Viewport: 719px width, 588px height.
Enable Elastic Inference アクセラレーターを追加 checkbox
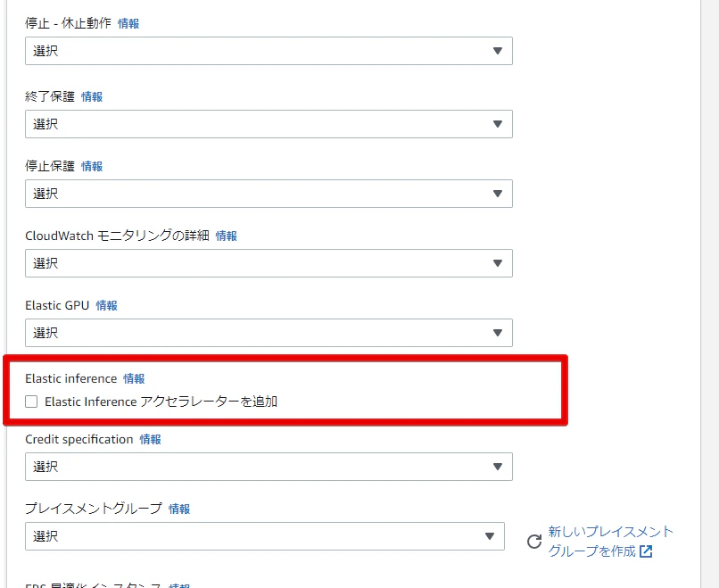[x=31, y=402]
